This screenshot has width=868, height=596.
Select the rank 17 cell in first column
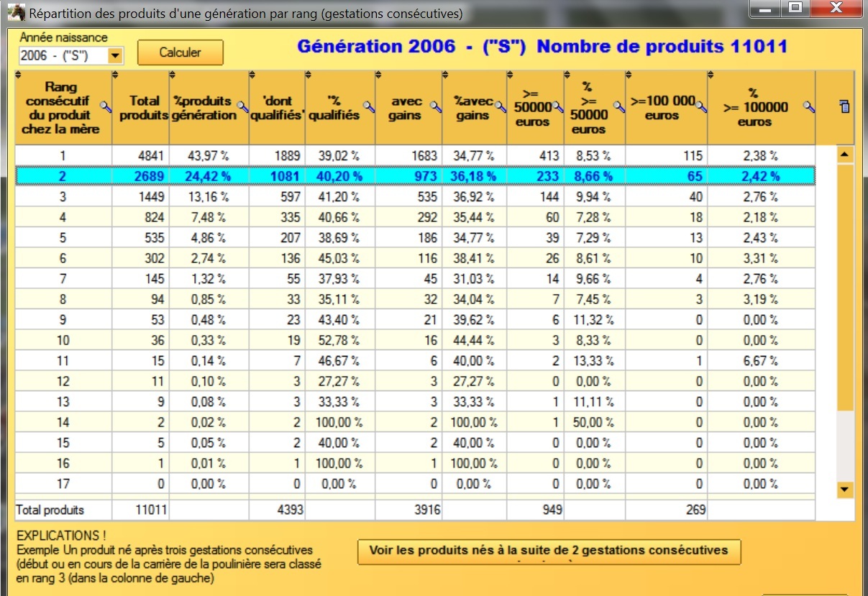click(63, 484)
